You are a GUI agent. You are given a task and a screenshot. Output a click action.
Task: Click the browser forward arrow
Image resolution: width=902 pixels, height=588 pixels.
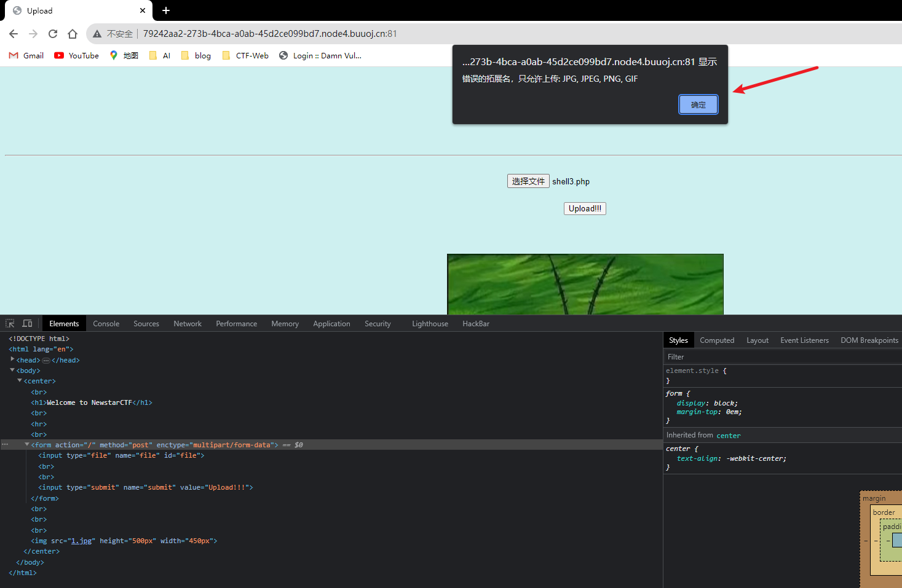(33, 34)
